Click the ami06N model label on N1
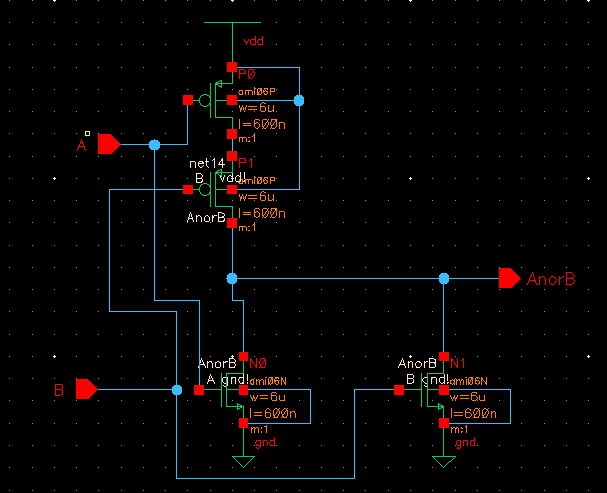This screenshot has width=607, height=493. point(468,381)
